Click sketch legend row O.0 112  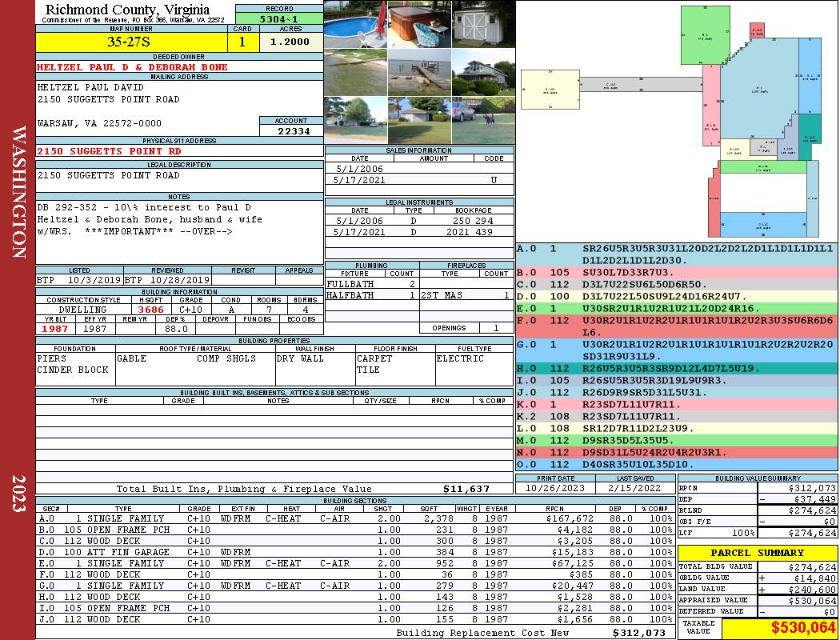pos(677,464)
